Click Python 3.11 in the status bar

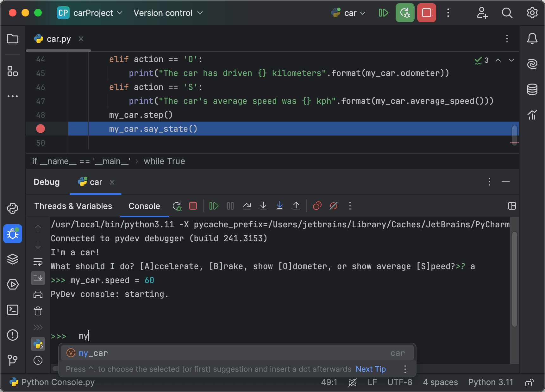coord(491,382)
